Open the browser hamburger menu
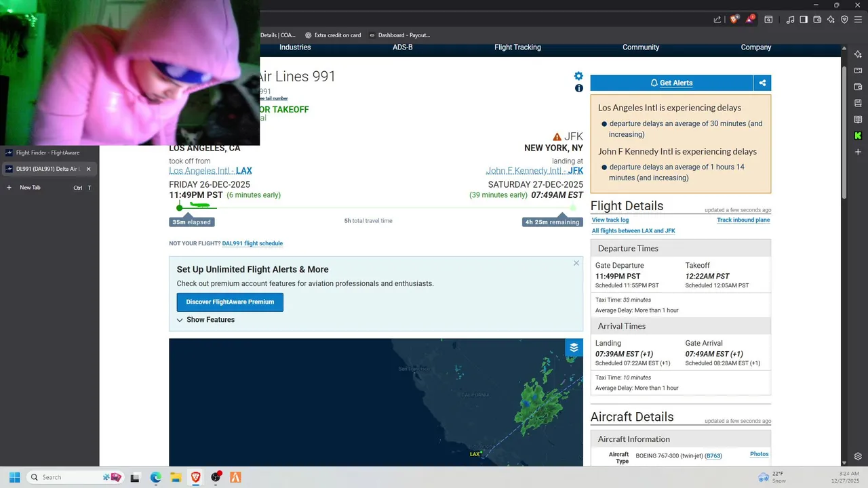868x488 pixels. (x=858, y=20)
